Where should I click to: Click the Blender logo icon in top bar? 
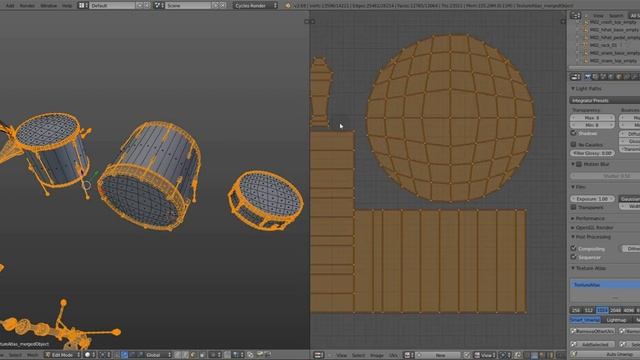click(x=288, y=6)
